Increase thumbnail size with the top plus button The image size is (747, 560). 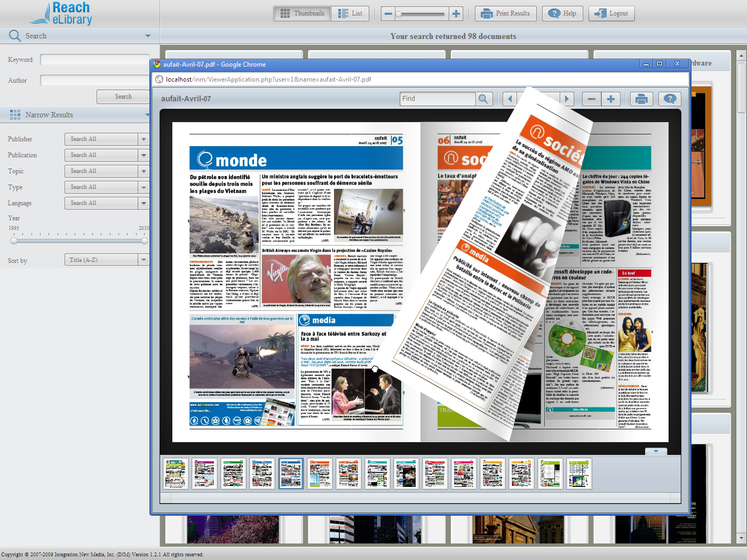click(x=456, y=14)
